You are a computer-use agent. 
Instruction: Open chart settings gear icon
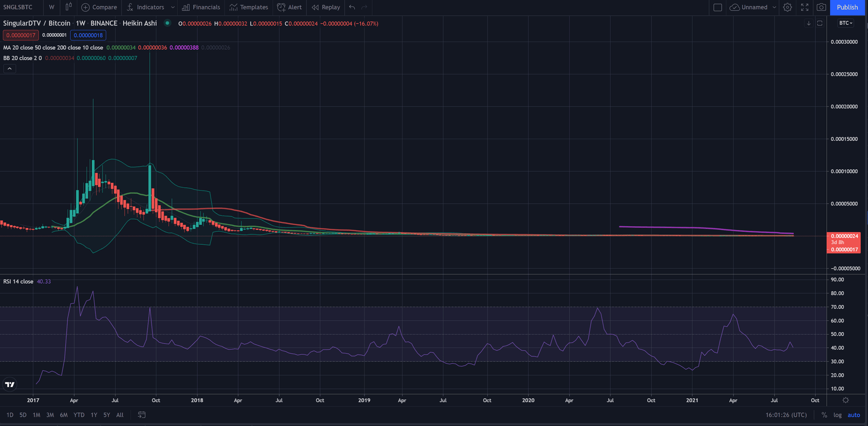click(788, 7)
